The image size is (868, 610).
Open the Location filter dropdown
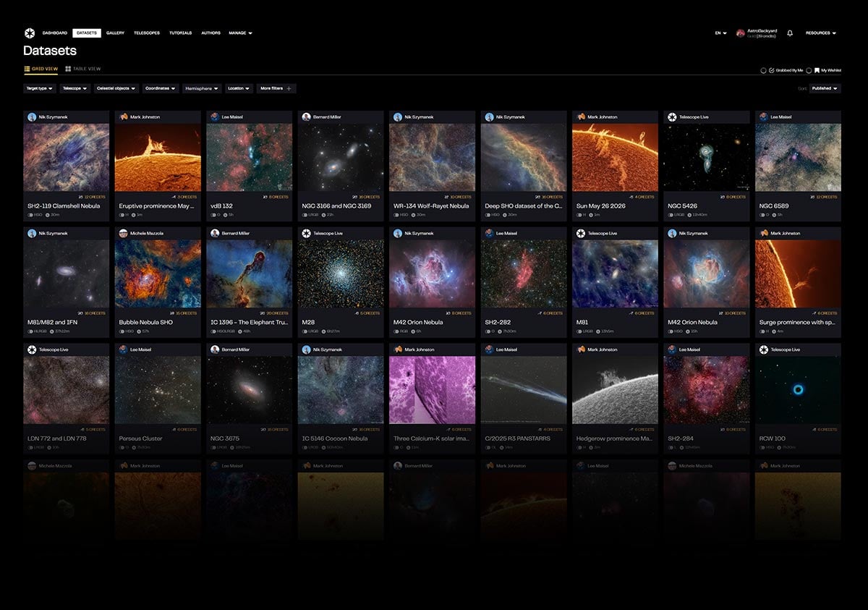(239, 88)
